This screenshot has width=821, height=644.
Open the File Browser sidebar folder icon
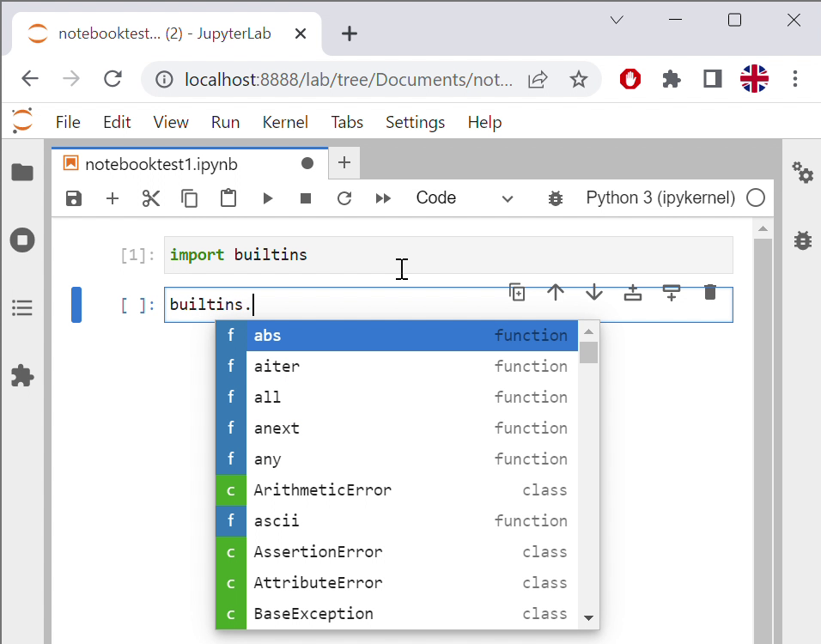click(22, 173)
